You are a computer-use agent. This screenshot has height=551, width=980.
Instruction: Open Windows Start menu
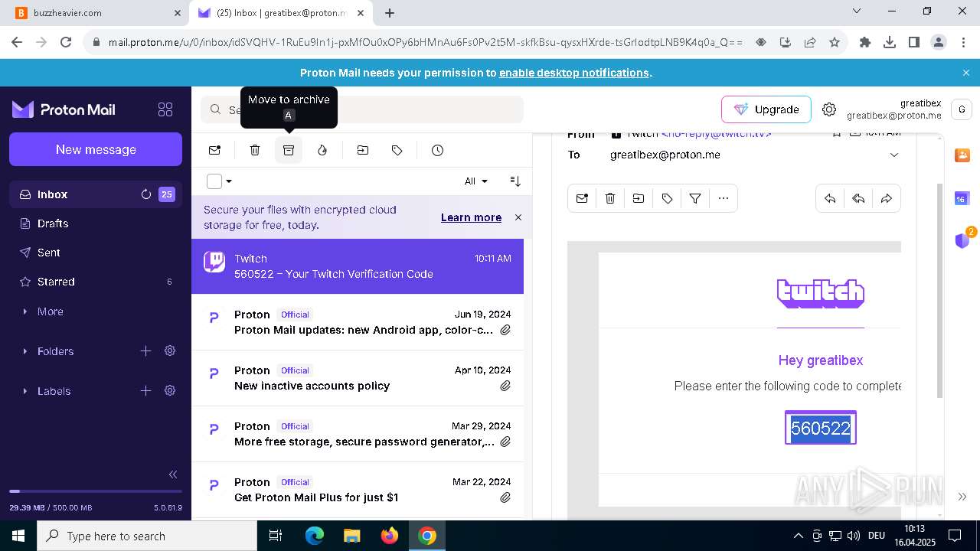tap(18, 536)
